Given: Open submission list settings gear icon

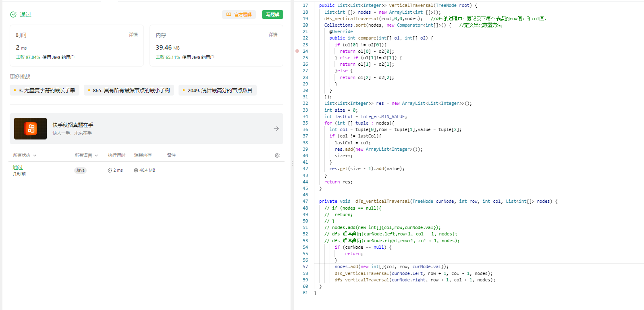Looking at the screenshot, I should coord(277,155).
